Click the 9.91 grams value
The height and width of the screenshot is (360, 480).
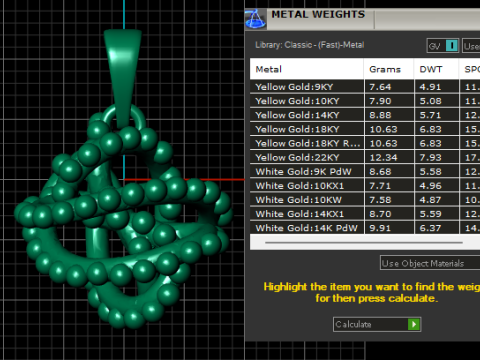tap(380, 228)
